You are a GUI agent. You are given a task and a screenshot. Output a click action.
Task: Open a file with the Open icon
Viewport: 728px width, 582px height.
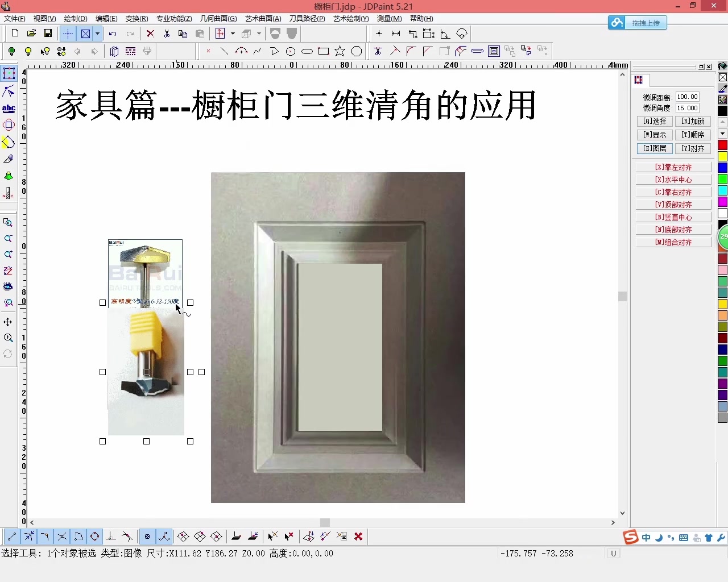[x=31, y=34]
